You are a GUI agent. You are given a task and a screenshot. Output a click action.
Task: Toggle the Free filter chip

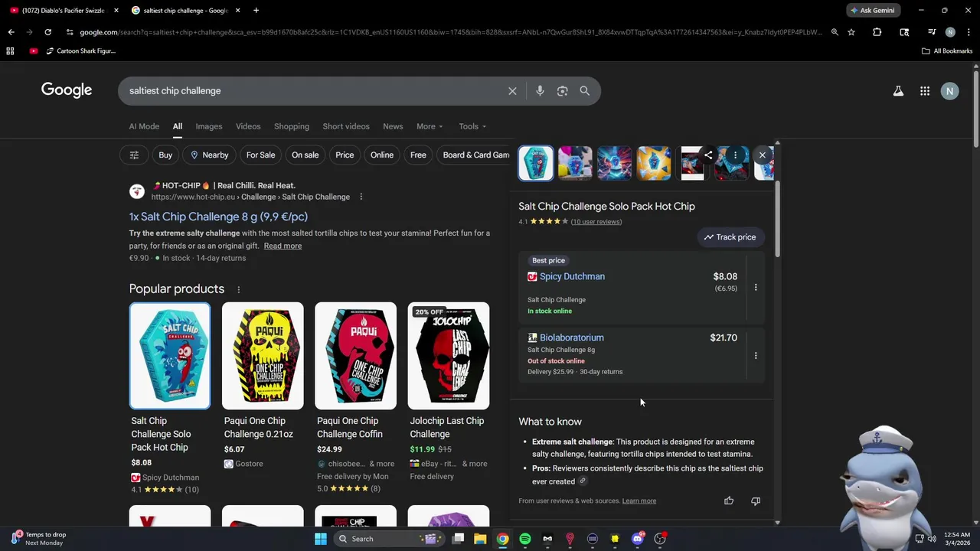[418, 155]
